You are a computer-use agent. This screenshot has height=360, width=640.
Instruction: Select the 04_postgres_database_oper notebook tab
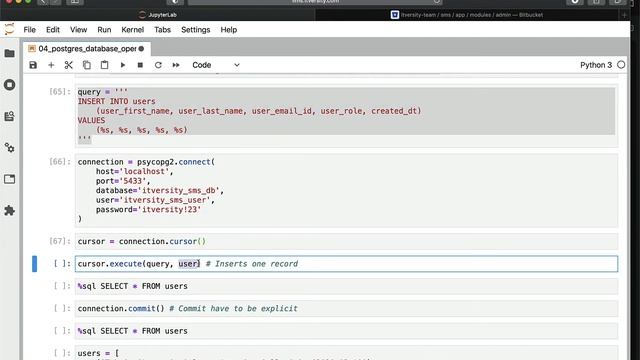[87, 49]
